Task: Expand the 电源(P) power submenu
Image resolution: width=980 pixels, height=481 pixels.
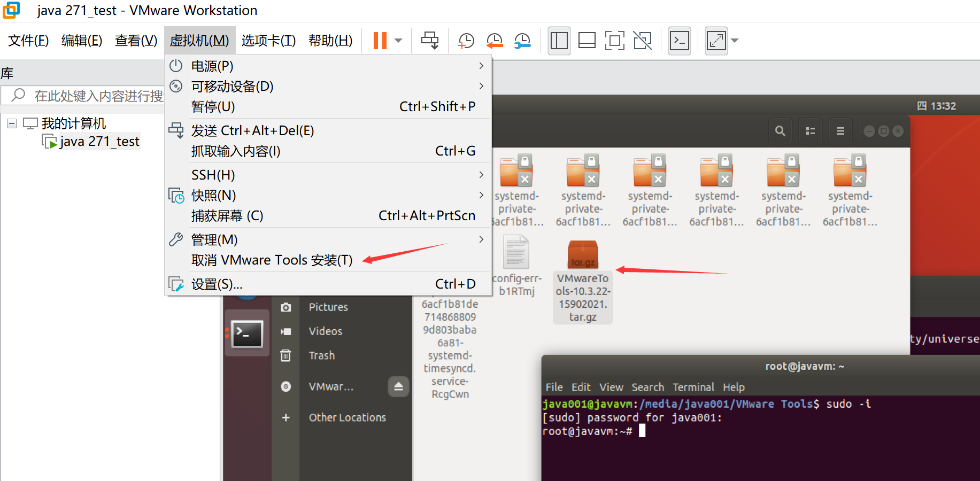Action: click(328, 66)
